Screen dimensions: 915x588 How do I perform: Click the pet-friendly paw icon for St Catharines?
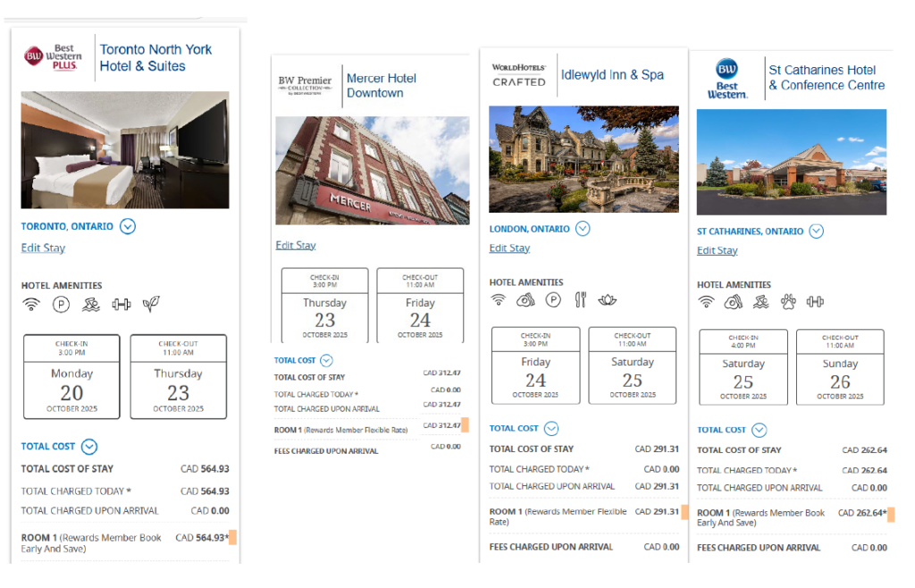pyautogui.click(x=788, y=301)
